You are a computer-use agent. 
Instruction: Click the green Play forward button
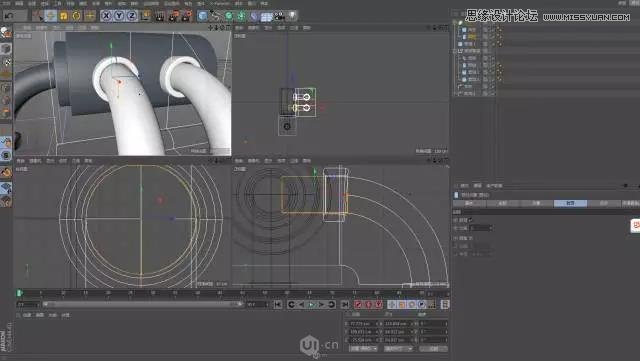coord(311,304)
